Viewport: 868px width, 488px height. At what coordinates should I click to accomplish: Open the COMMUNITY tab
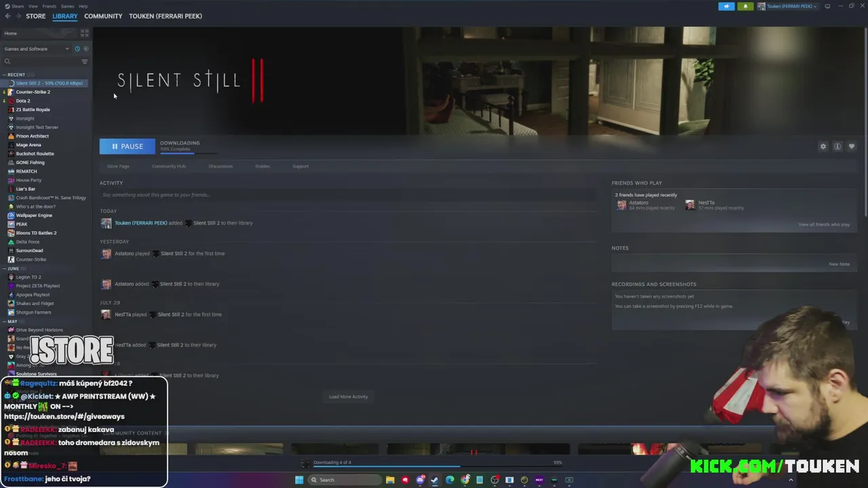tap(103, 16)
